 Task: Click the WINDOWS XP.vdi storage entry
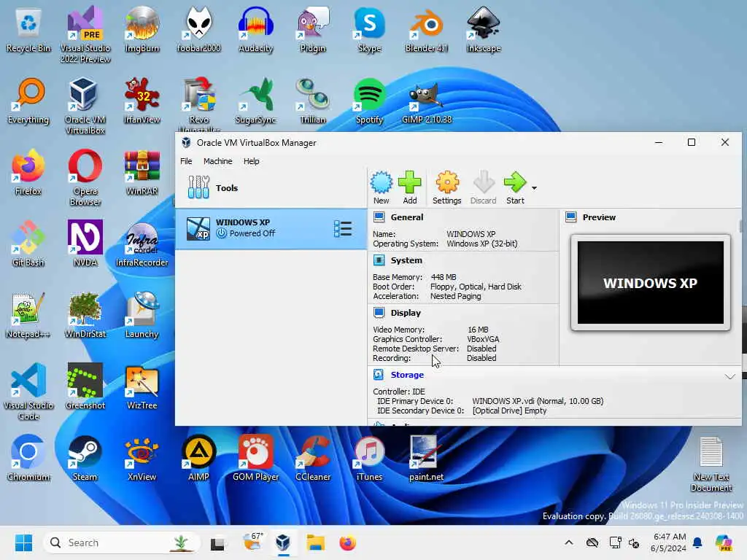[x=538, y=401]
